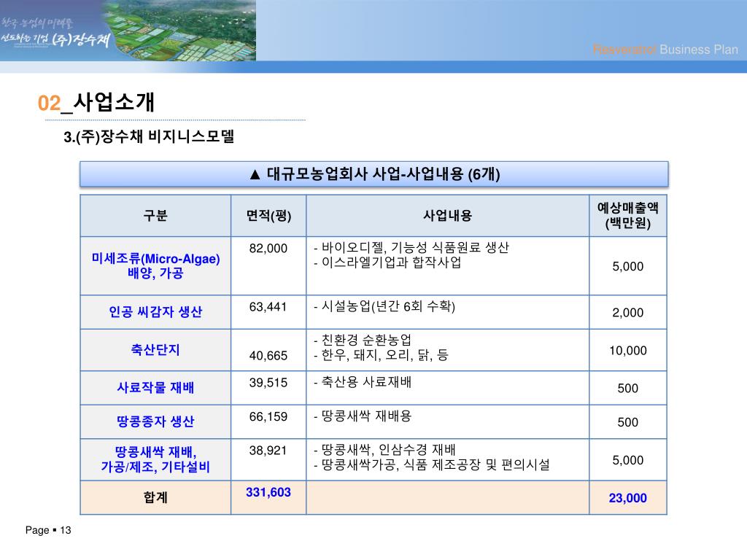Click the area value 82,000
This screenshot has height=560, width=747.
coord(268,248)
